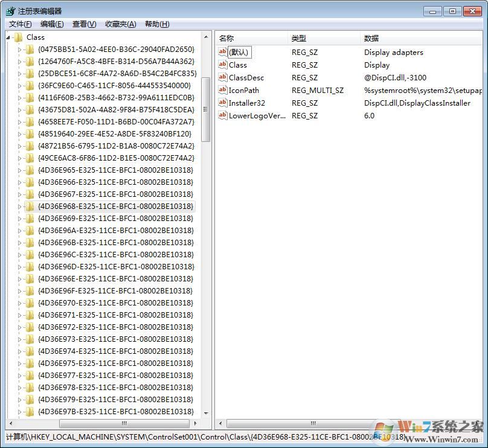Click the string icon of LowerLogoVer value

coord(222,115)
